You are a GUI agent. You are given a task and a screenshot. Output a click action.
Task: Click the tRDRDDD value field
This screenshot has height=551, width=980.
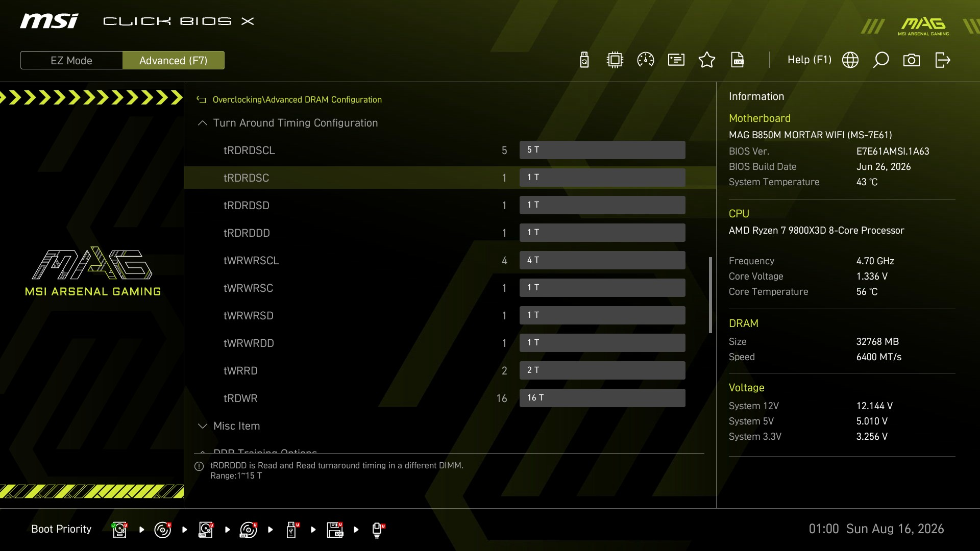[602, 233]
